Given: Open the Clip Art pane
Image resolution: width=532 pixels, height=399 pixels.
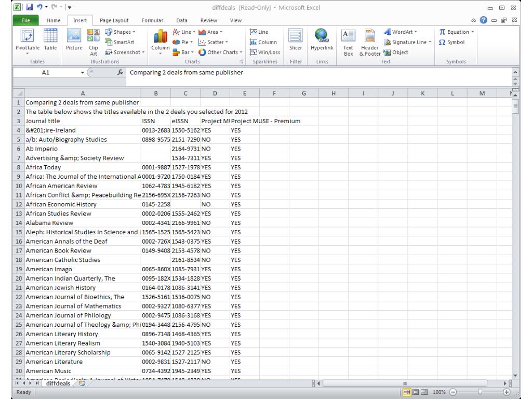Looking at the screenshot, I should [94, 42].
